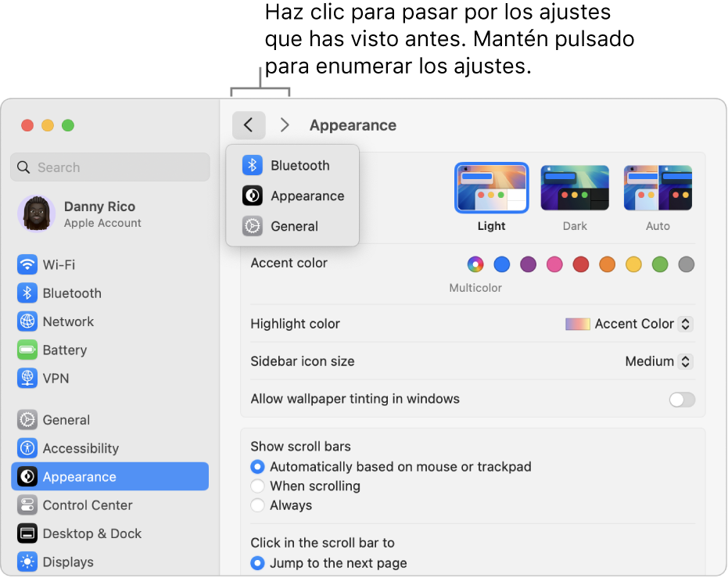Select Always show scroll bars option
Image resolution: width=728 pixels, height=578 pixels.
pos(258,505)
